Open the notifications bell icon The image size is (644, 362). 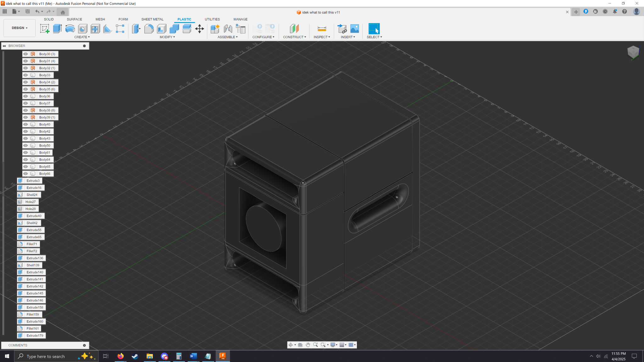tap(615, 12)
